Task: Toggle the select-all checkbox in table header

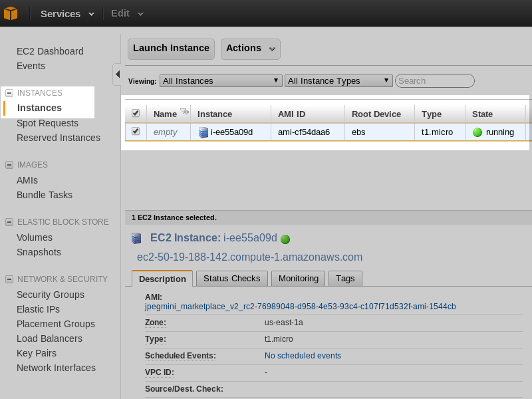Action: 136,113
